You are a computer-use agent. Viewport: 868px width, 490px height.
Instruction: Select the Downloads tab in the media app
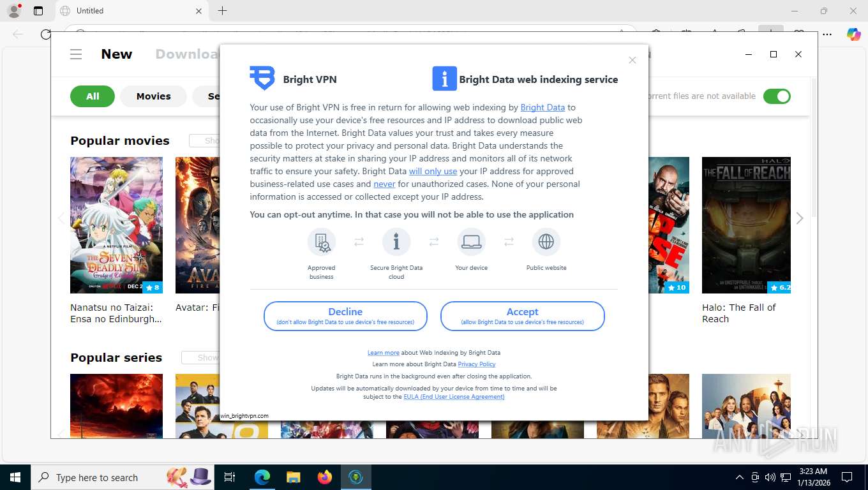[187, 54]
